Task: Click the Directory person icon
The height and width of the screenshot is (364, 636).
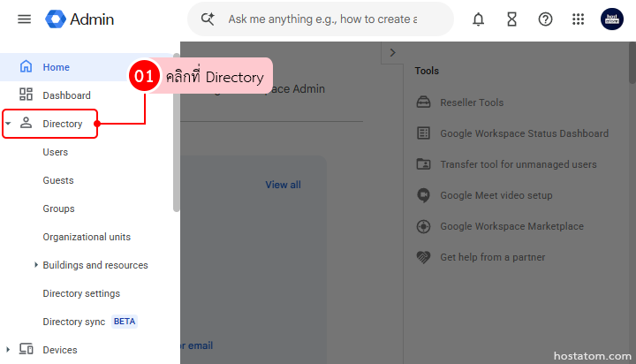Action: pyautogui.click(x=26, y=123)
